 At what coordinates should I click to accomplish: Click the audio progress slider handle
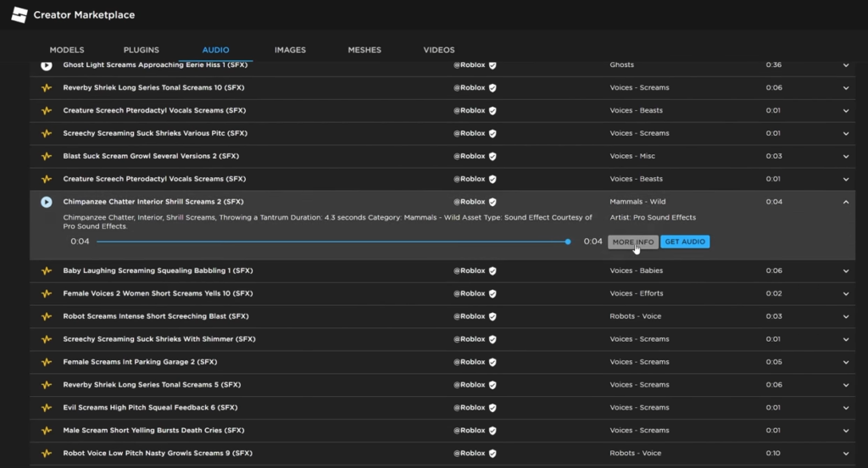[x=568, y=242]
